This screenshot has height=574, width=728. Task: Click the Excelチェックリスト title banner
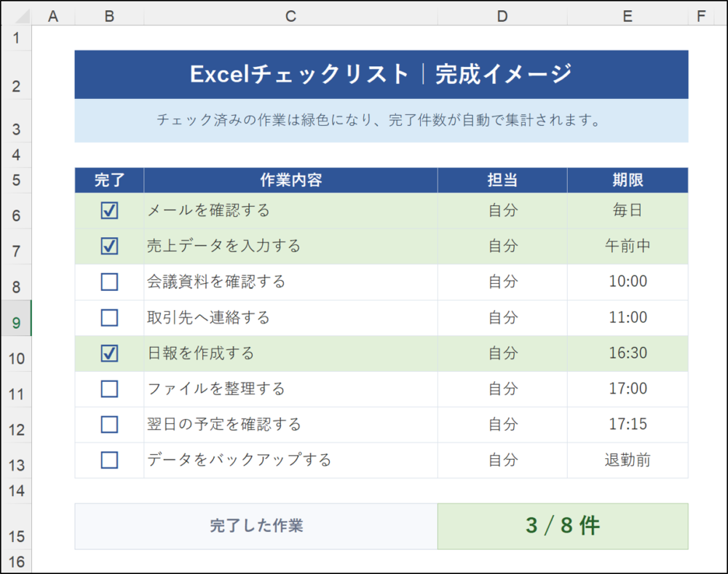pyautogui.click(x=381, y=74)
